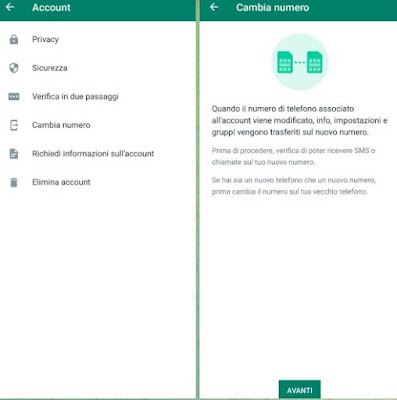
Task: Tap the Cambia numero phone icon
Action: tap(14, 125)
